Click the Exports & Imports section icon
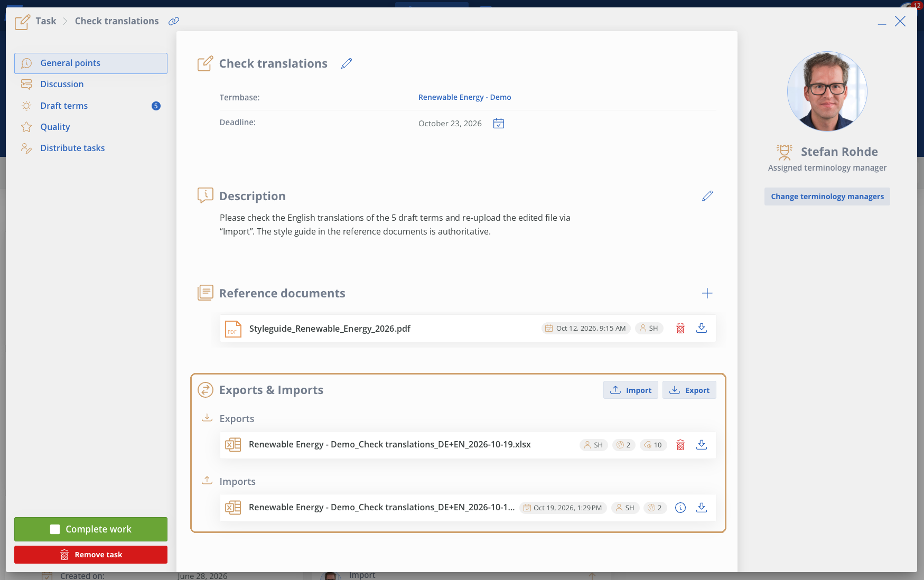The height and width of the screenshot is (580, 924). point(206,390)
